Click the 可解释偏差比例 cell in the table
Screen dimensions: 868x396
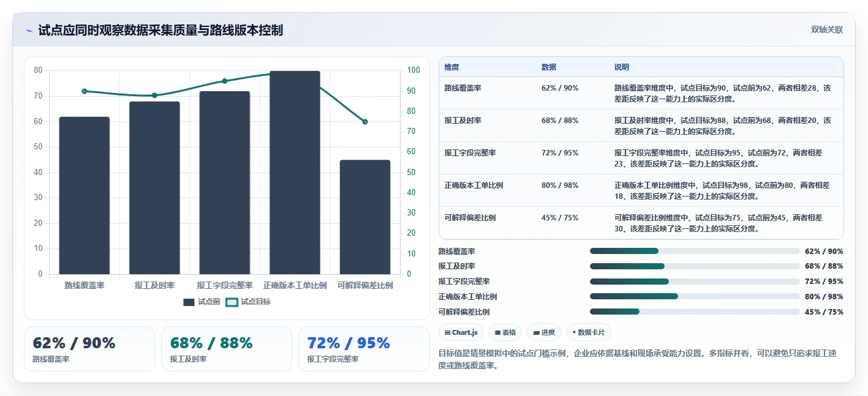tap(470, 218)
